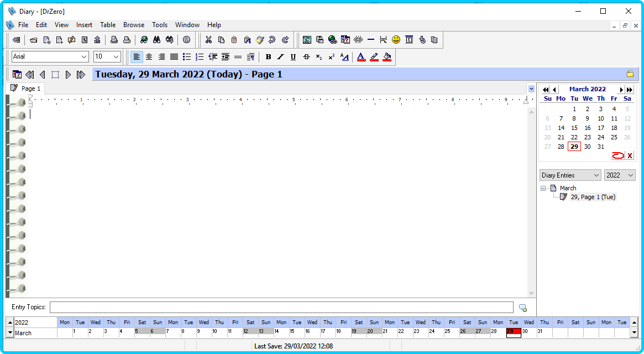Toggle Bold formatting
Screen dimensions: 644x354
(268, 57)
